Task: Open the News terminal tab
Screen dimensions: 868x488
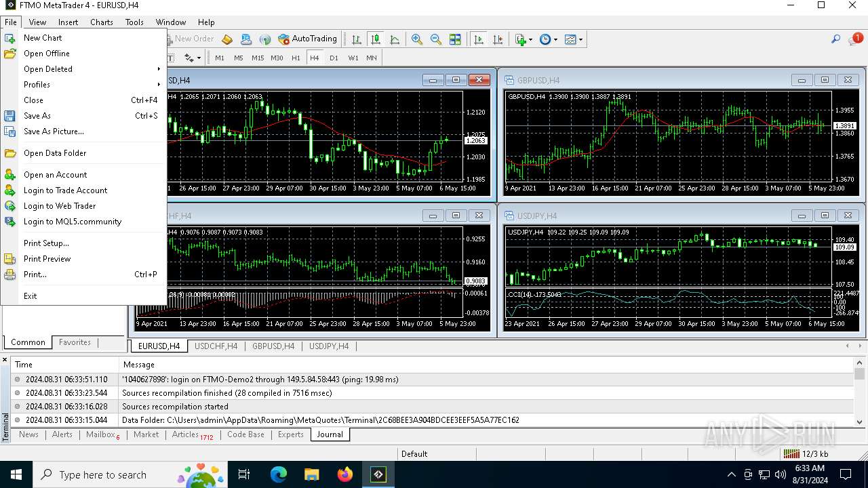Action: [x=28, y=434]
